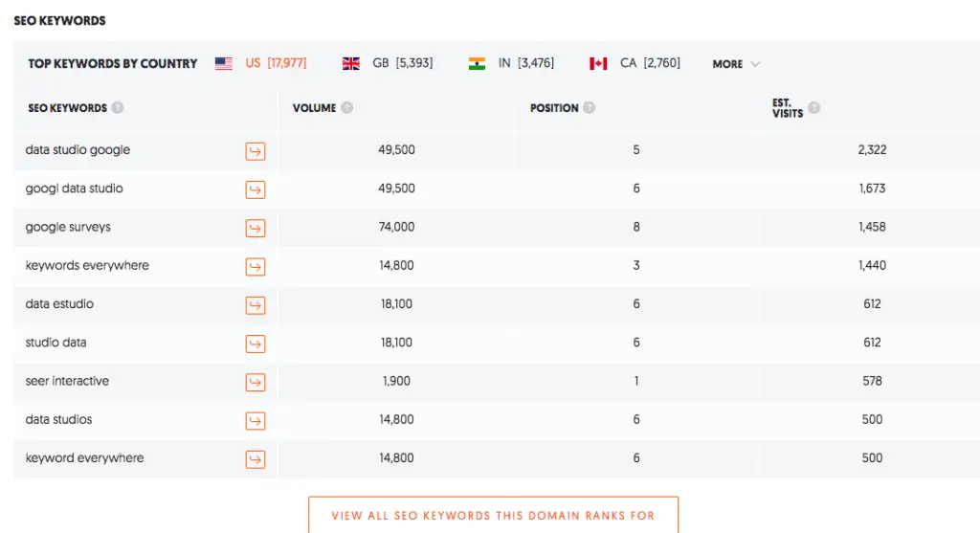Viewport: 980px width, 533px height.
Task: Switch to IN keywords tab
Action: [511, 63]
